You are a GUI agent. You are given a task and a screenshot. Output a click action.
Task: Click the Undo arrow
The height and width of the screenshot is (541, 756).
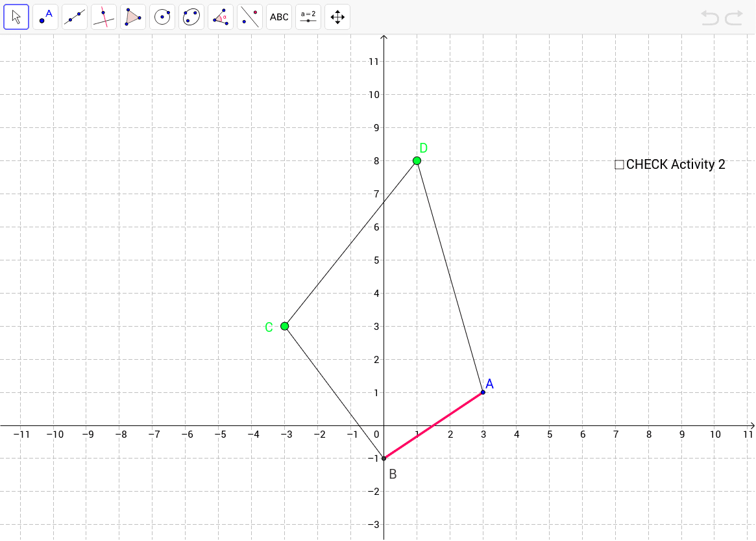[710, 18]
